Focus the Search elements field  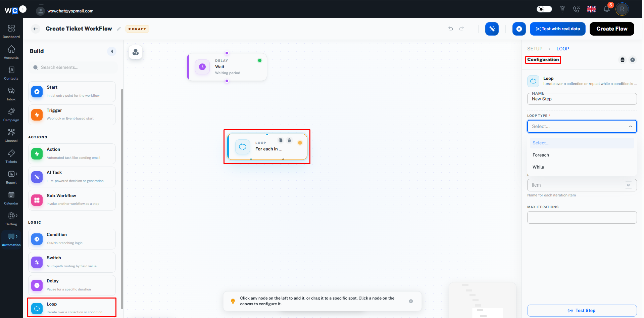pyautogui.click(x=73, y=67)
